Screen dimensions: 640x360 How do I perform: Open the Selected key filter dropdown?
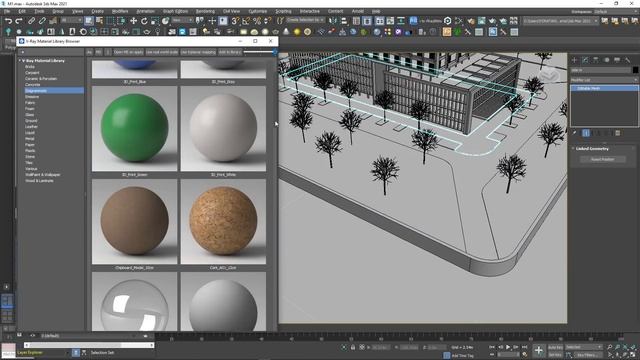584,347
